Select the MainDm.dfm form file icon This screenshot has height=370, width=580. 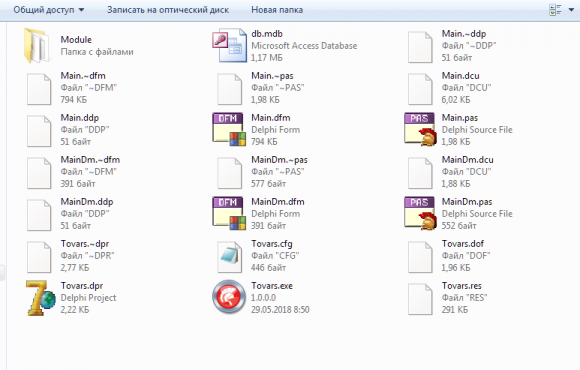pyautogui.click(x=229, y=213)
